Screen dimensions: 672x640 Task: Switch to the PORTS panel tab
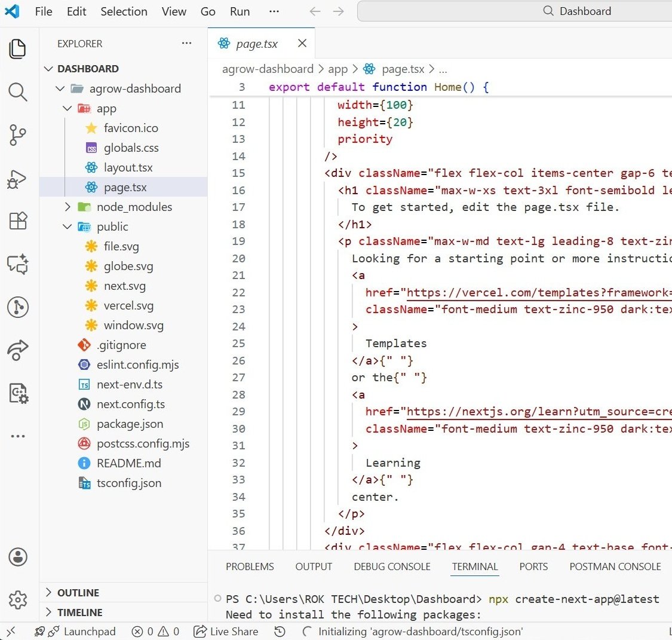pos(533,566)
